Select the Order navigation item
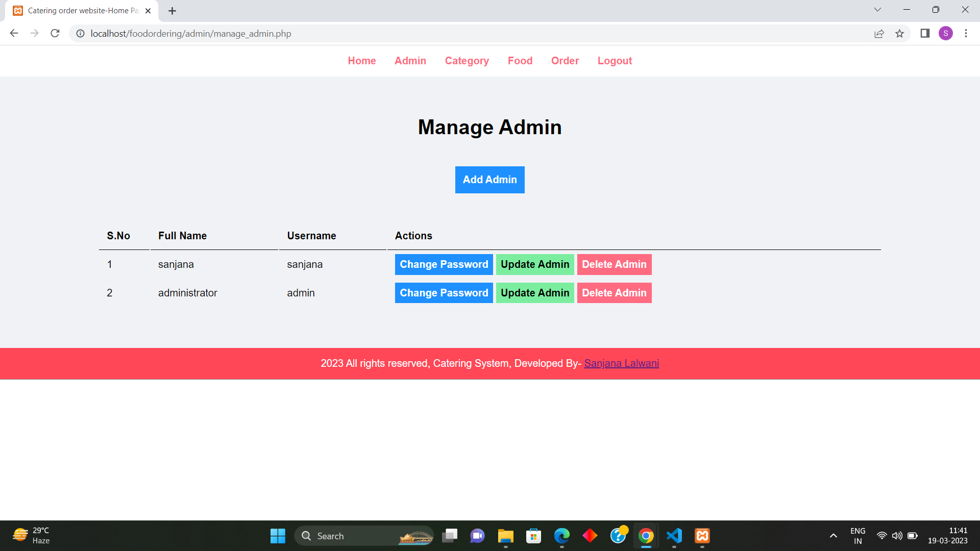This screenshot has height=551, width=980. (565, 61)
